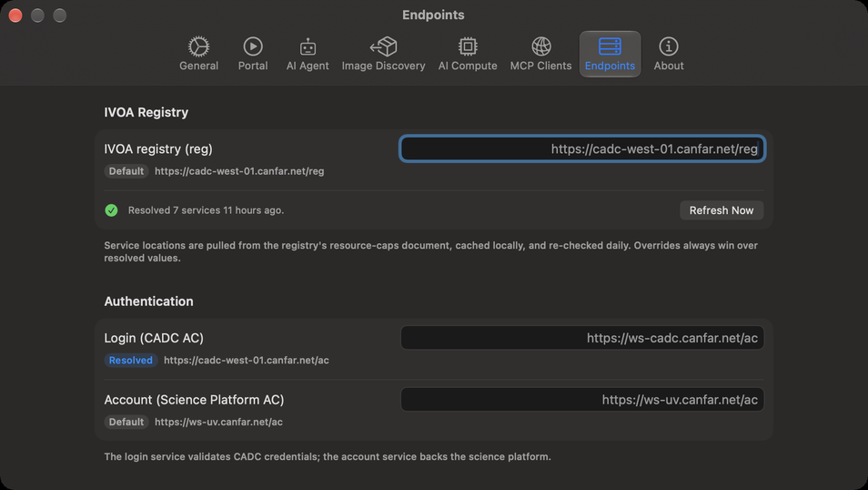Click the Default badge under IVOA registry
The height and width of the screenshot is (490, 868).
[x=126, y=171]
